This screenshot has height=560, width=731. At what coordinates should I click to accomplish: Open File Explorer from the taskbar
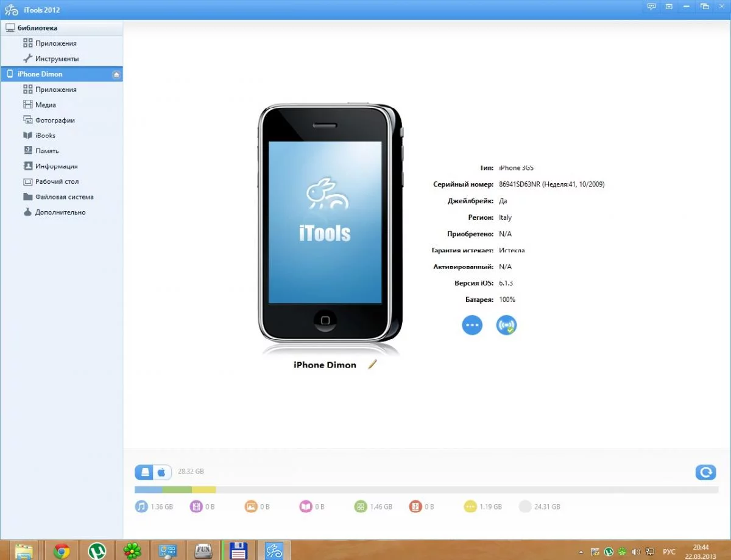(24, 551)
